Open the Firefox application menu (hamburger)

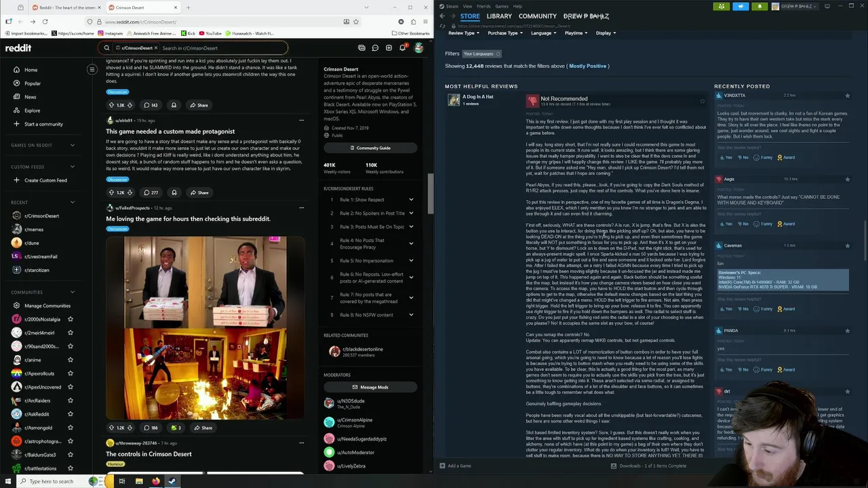click(424, 22)
